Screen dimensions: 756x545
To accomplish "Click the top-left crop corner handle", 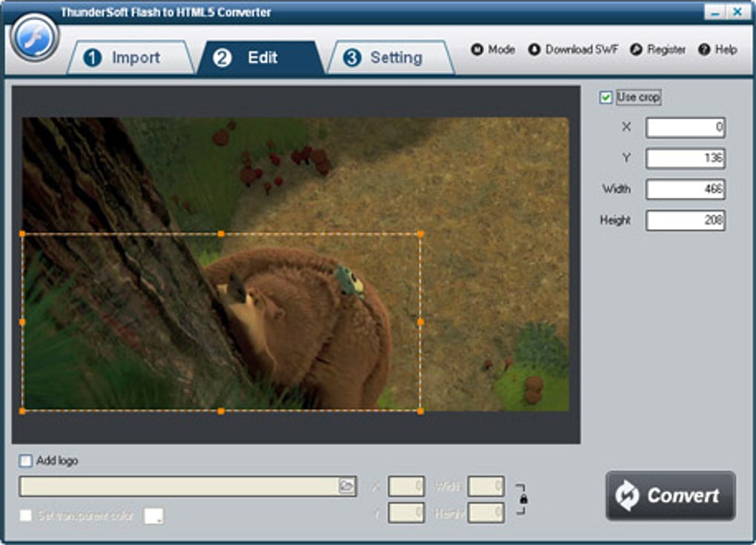I will click(x=23, y=234).
